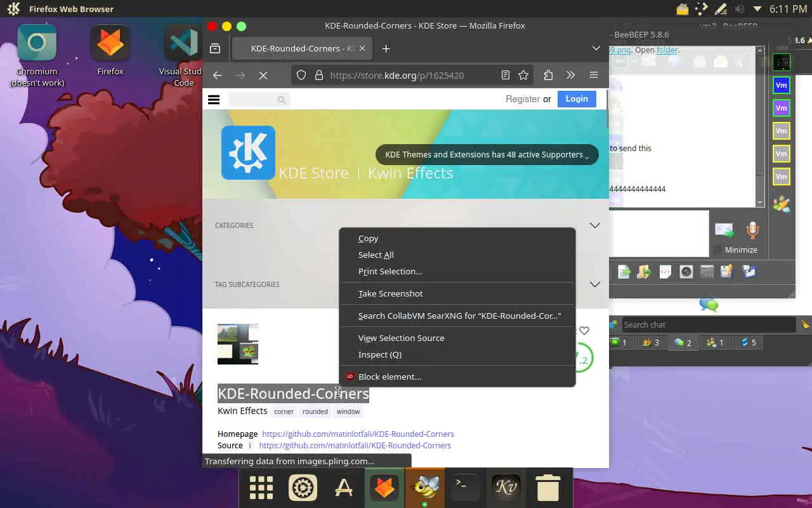Toggle reader view in the address bar
Viewport: 812px width, 508px height.
coord(506,75)
